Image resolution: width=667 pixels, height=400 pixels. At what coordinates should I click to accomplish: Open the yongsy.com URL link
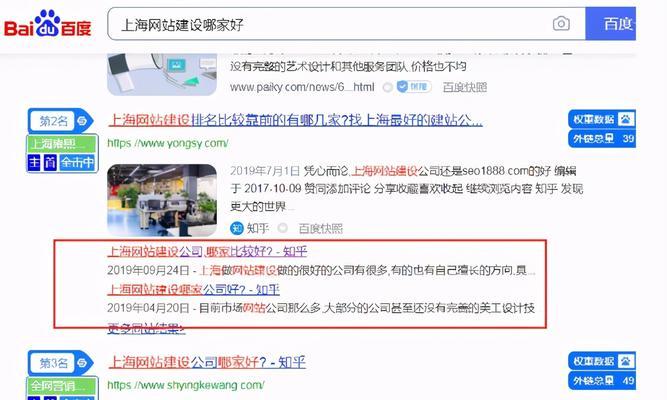pos(168,143)
